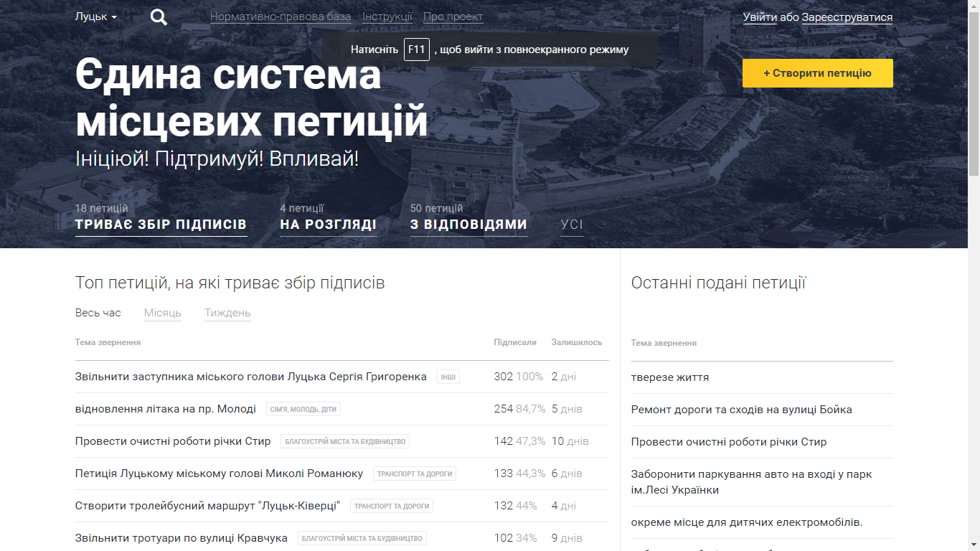This screenshot has width=980, height=551.
Task: Switch to the НА РОЗГЛЯДІ tab
Action: pos(328,224)
